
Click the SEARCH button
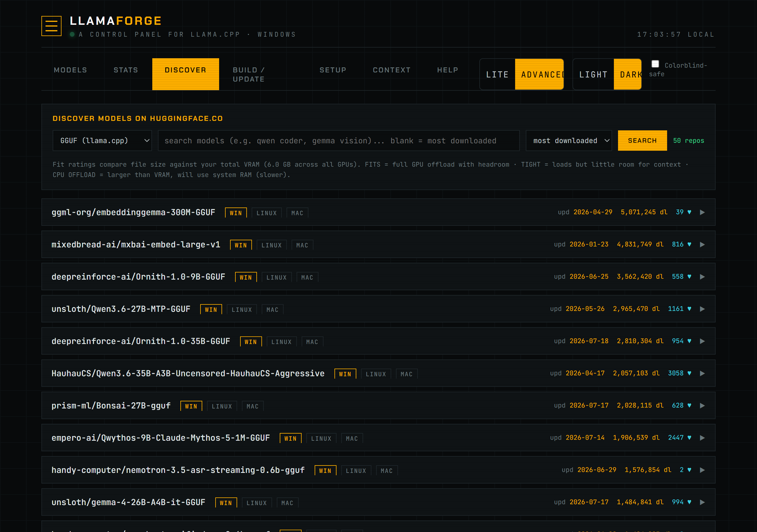tap(642, 141)
